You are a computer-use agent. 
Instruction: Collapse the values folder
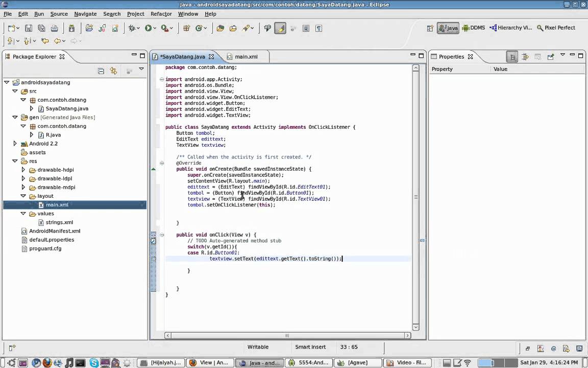tap(23, 213)
